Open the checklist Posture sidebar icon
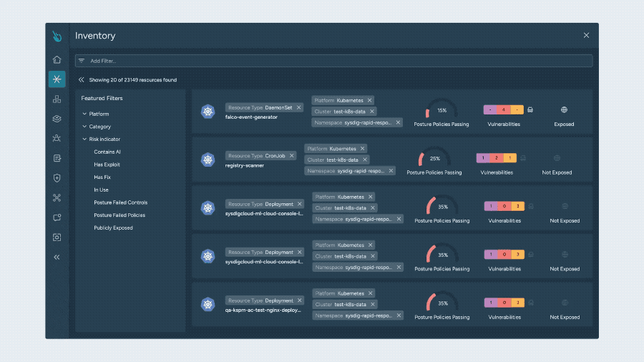Screen dimensions: 644x362 pos(57,158)
